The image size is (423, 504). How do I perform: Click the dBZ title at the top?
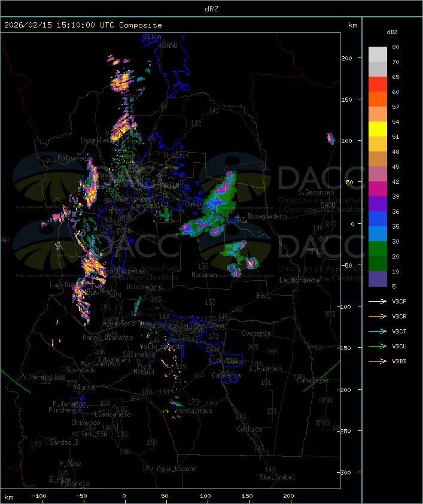click(212, 9)
